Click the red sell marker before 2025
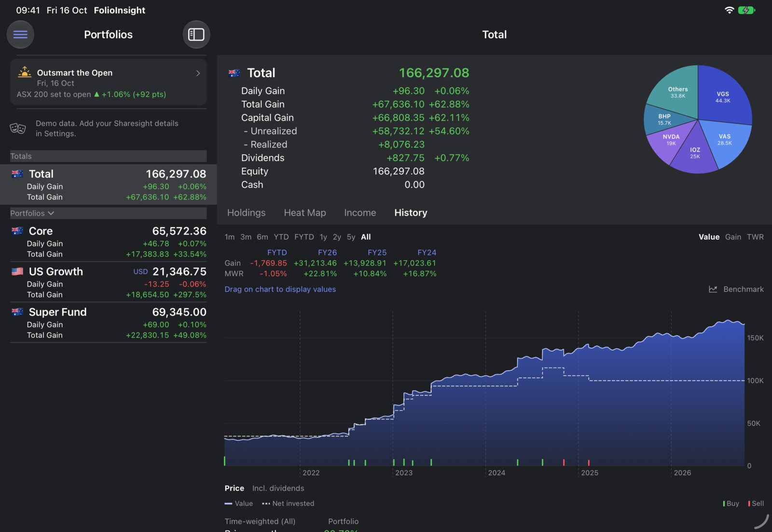 pos(564,462)
